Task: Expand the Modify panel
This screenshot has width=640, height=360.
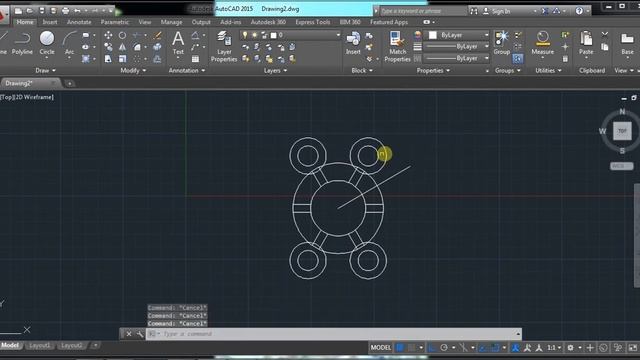Action: [x=133, y=71]
